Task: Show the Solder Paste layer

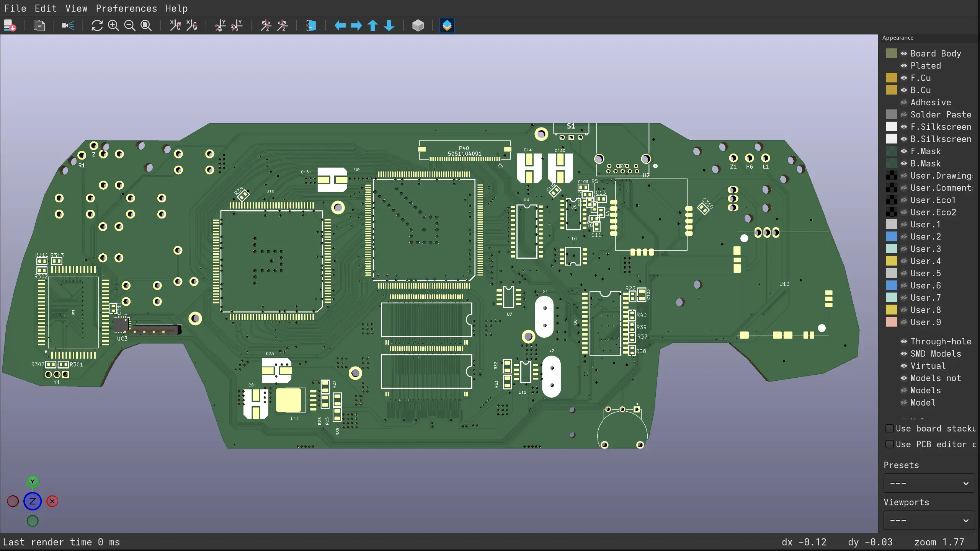Action: (x=904, y=114)
